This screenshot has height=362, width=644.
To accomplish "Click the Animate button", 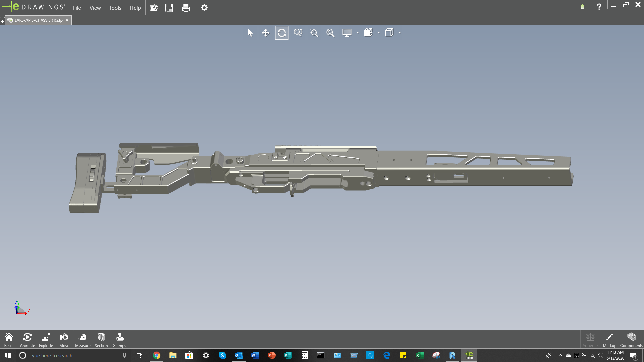I will pos(28,340).
